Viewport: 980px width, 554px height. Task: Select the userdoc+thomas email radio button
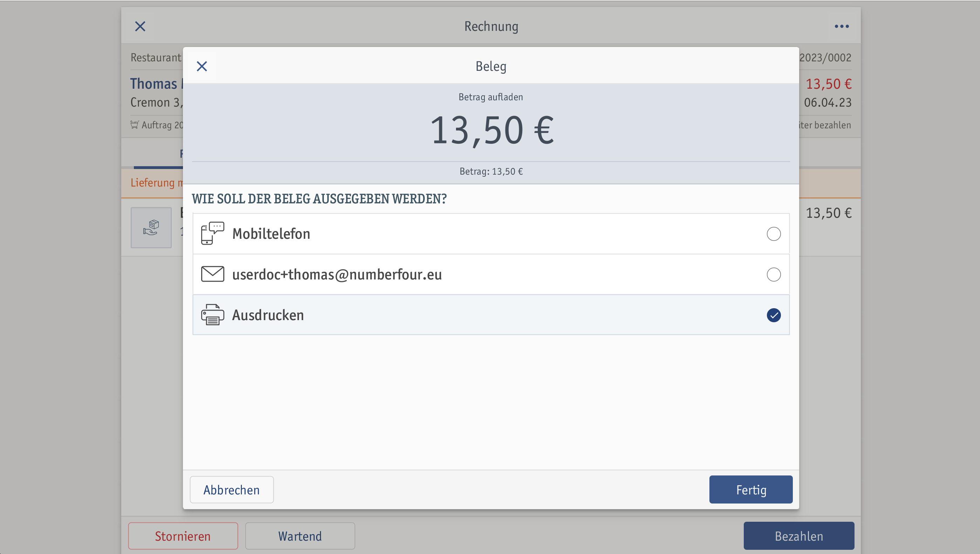click(774, 274)
